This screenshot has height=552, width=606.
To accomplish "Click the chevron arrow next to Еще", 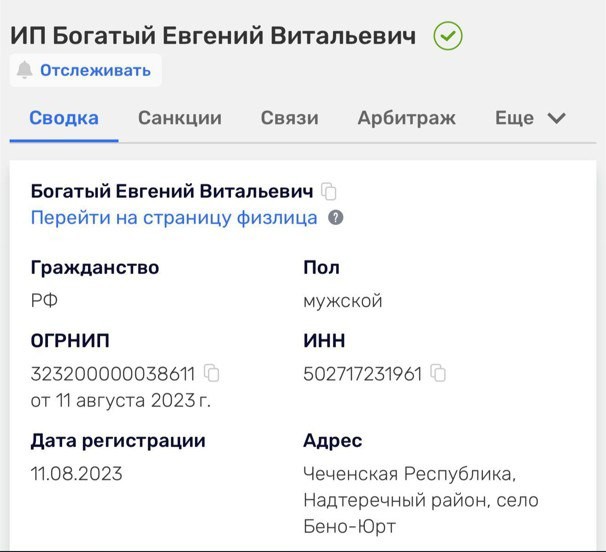I will [x=557, y=118].
